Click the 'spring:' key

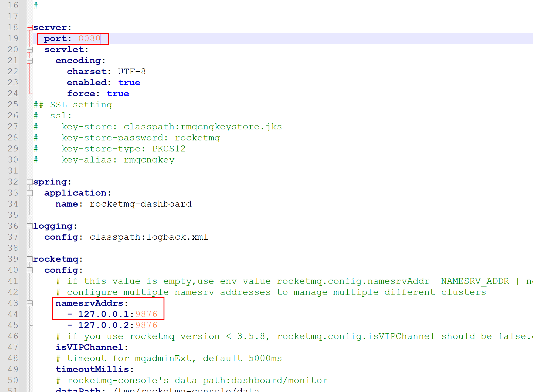pyautogui.click(x=52, y=182)
